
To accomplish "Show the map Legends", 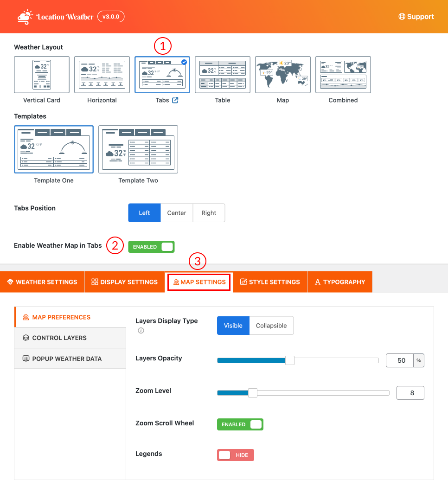I will (235, 455).
